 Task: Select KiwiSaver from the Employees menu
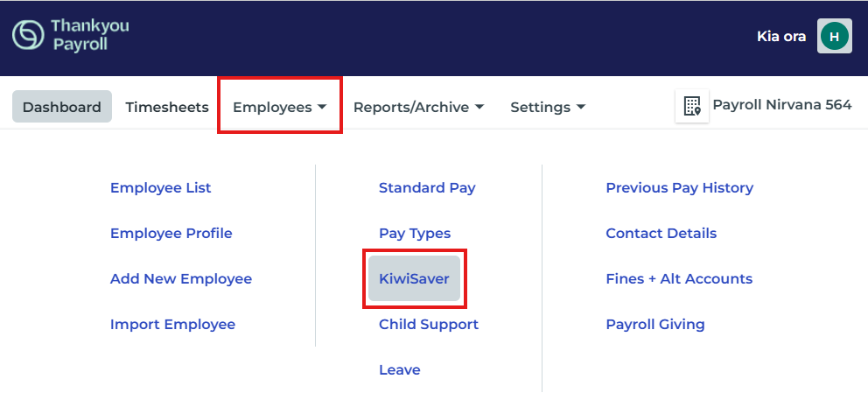point(414,278)
